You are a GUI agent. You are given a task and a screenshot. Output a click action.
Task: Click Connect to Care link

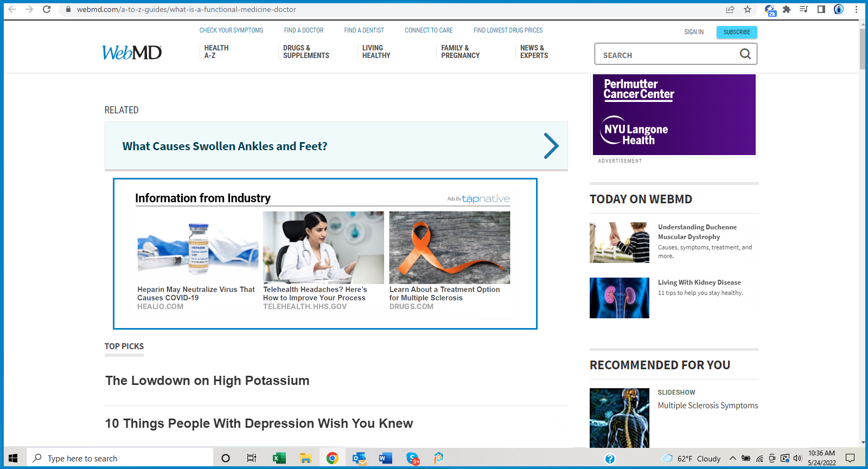coord(429,30)
